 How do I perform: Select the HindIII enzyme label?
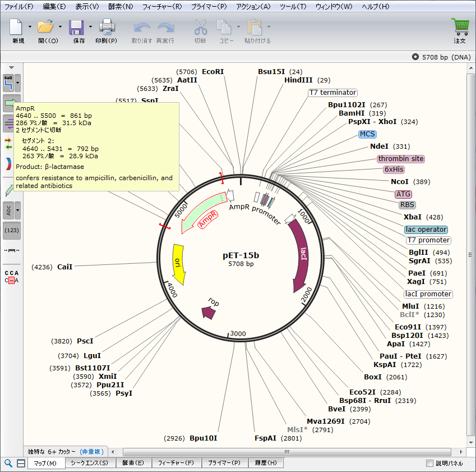(x=298, y=80)
